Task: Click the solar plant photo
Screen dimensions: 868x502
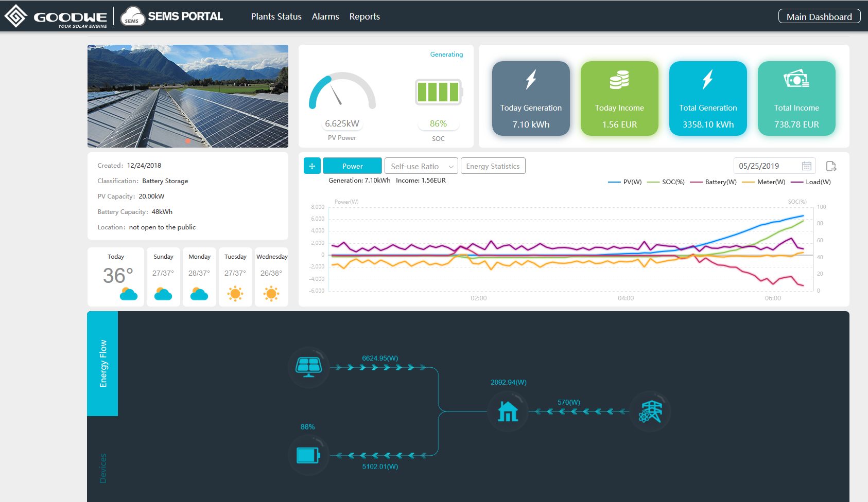Action: pos(188,96)
